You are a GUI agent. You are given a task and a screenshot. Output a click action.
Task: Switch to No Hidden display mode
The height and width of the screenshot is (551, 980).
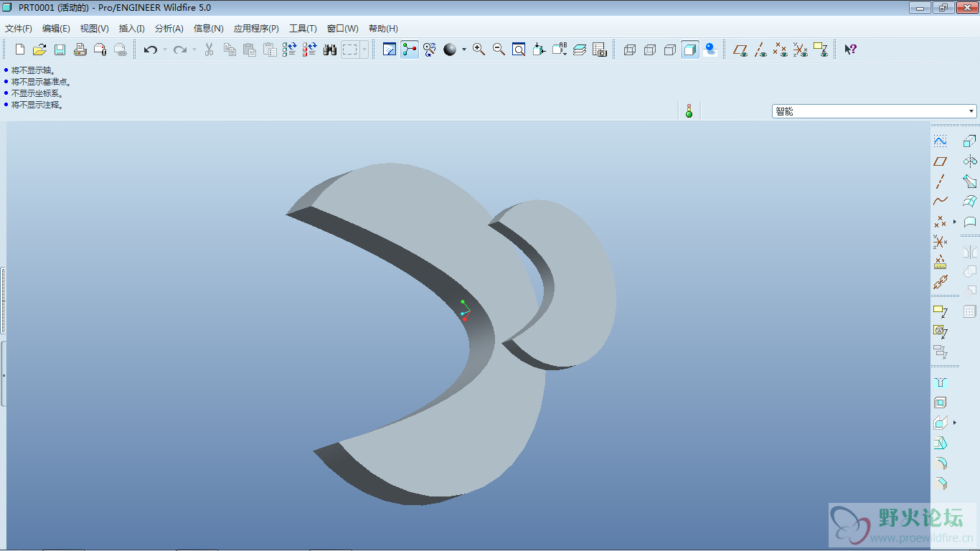click(x=670, y=50)
